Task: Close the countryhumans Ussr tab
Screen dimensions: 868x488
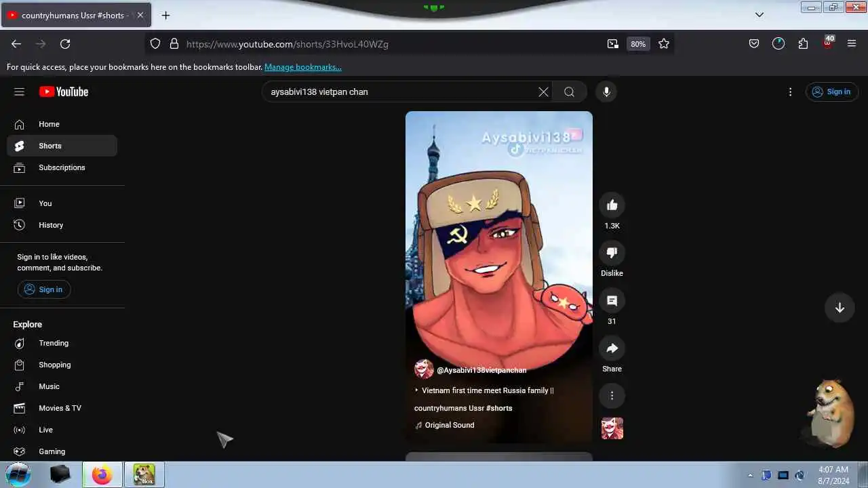Action: pos(140,15)
